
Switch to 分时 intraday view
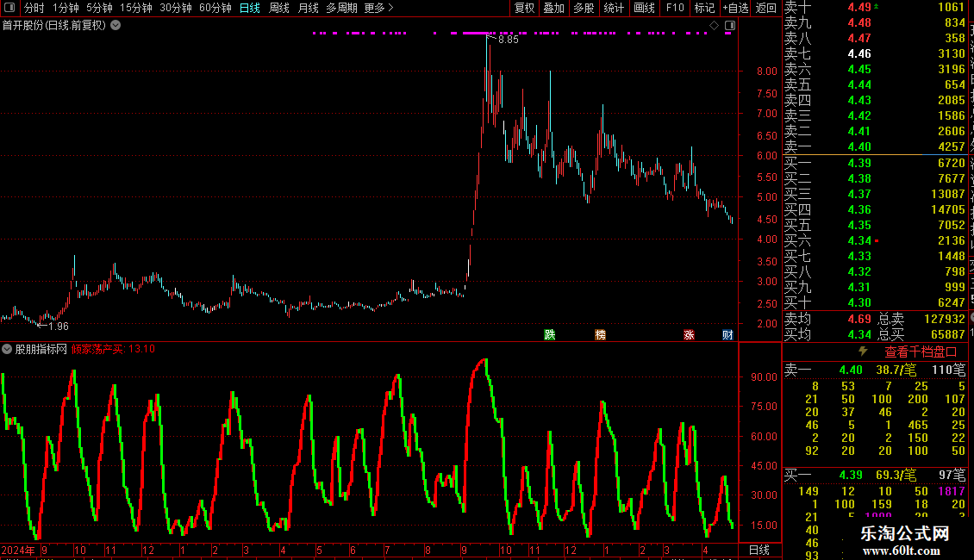pos(34,8)
